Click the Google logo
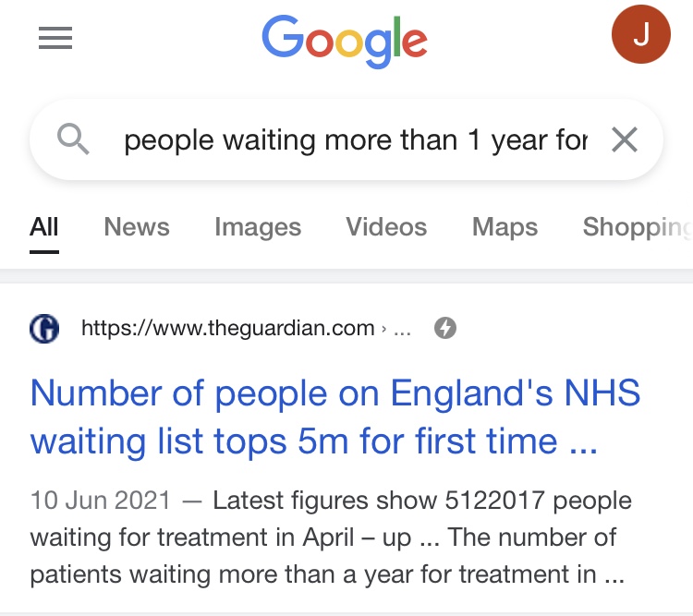Screen dimensions: 693x616 pyautogui.click(x=345, y=42)
